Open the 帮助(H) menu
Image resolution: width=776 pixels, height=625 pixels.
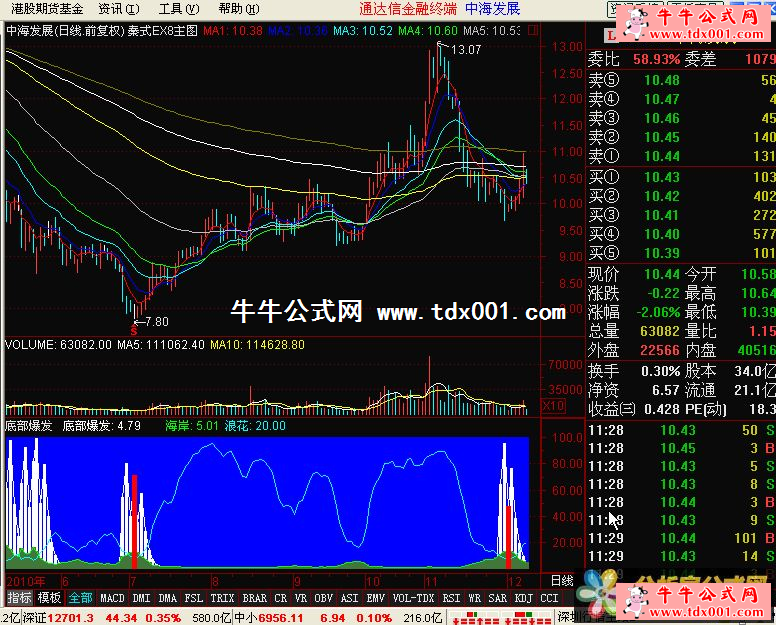pyautogui.click(x=239, y=8)
